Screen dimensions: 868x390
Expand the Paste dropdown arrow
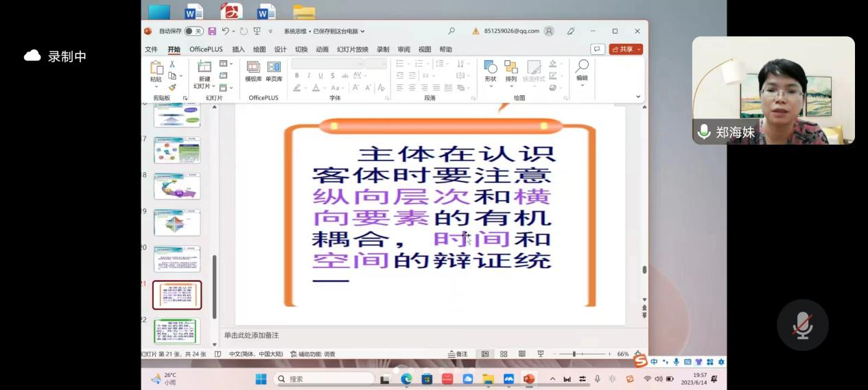(156, 87)
